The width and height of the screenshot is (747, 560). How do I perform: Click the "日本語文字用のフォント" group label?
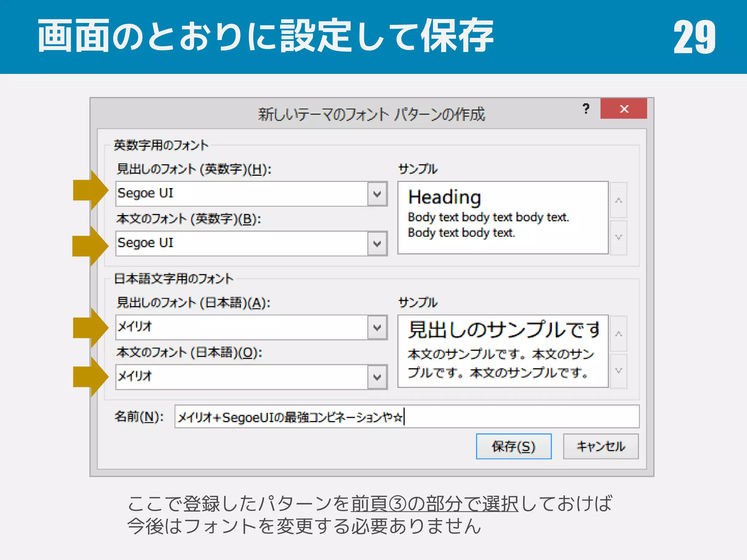173,279
